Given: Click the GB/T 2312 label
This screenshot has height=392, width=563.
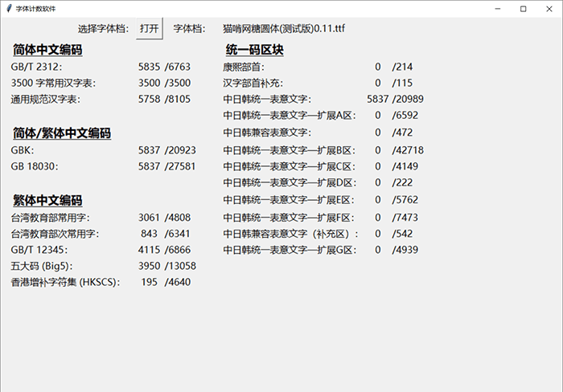Looking at the screenshot, I should pyautogui.click(x=36, y=67).
